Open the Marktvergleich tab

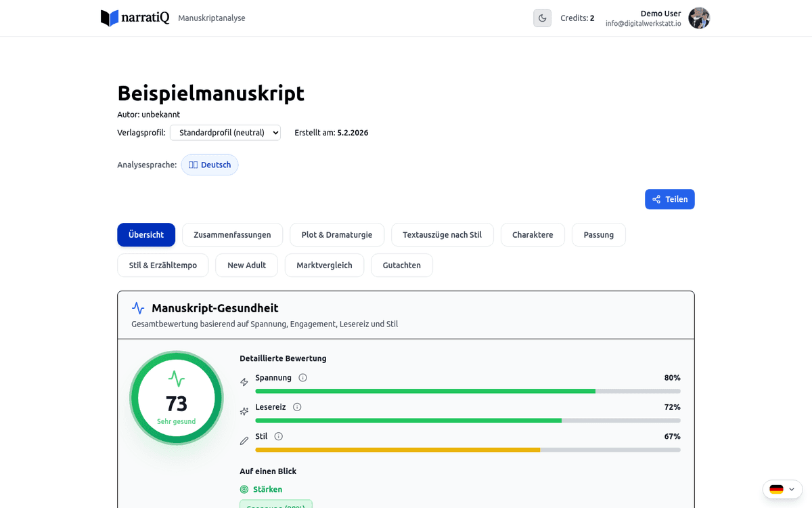click(324, 265)
